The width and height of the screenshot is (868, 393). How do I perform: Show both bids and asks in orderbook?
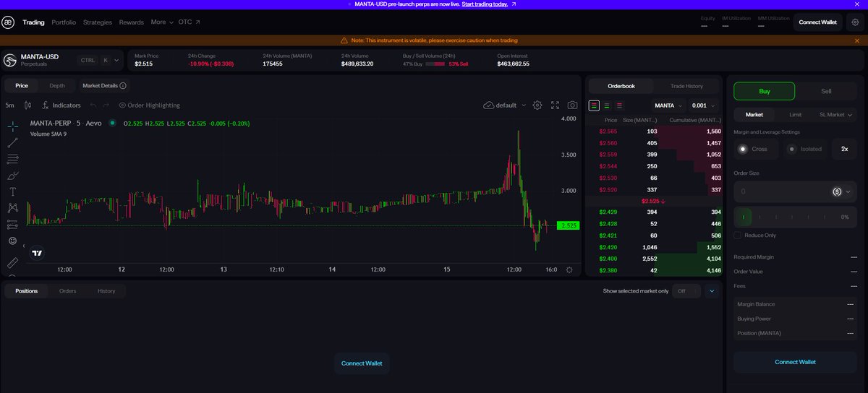(x=594, y=105)
